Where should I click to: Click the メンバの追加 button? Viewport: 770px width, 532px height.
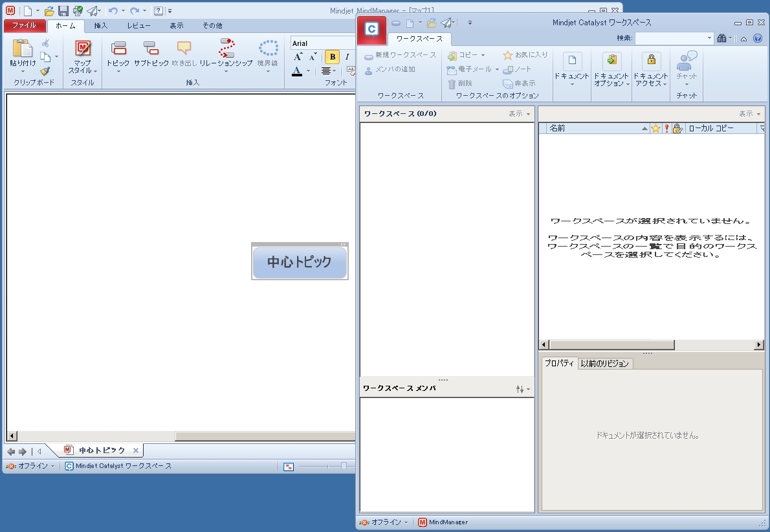pos(390,69)
